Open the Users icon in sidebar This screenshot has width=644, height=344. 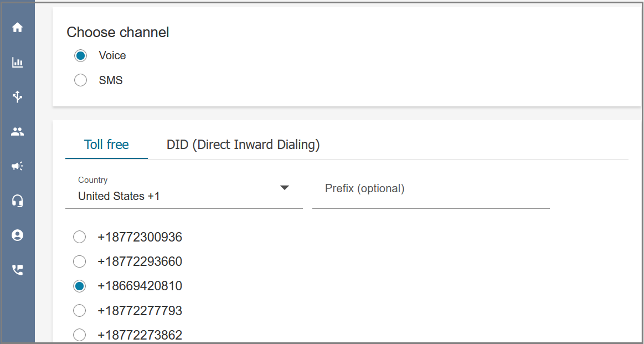tap(17, 131)
